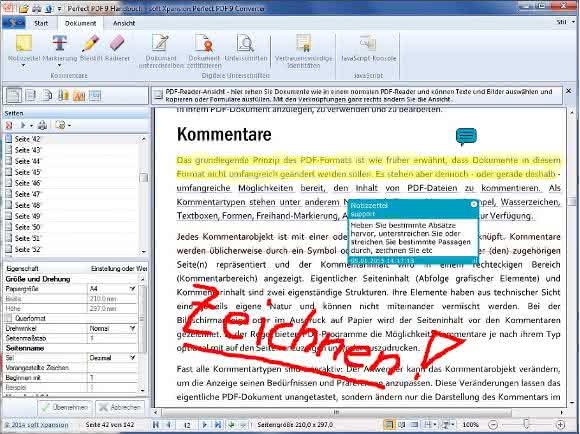The width and height of the screenshot is (580, 434).
Task: Open the Markierung dropdown arrow
Action: coord(60,65)
